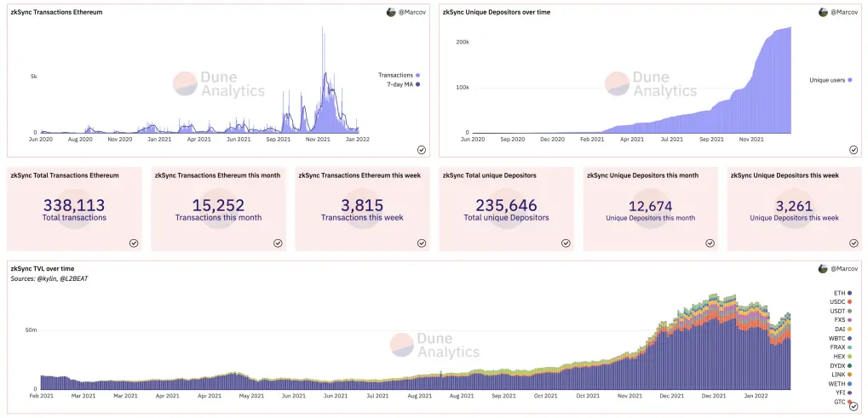
Task: Click the checkmark icon on zkSync Transactions Ethereum chart
Action: pos(422,150)
